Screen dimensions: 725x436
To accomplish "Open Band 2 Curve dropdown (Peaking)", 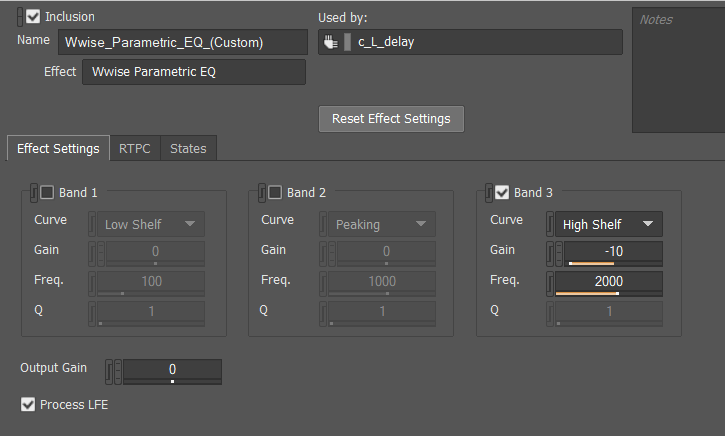I will pyautogui.click(x=380, y=224).
